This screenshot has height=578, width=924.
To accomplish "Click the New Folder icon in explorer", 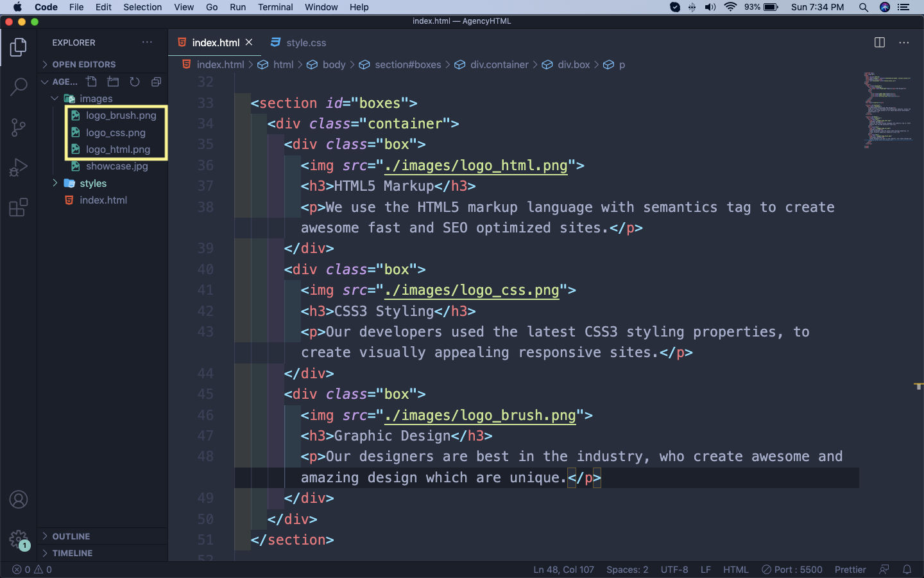I will [113, 82].
